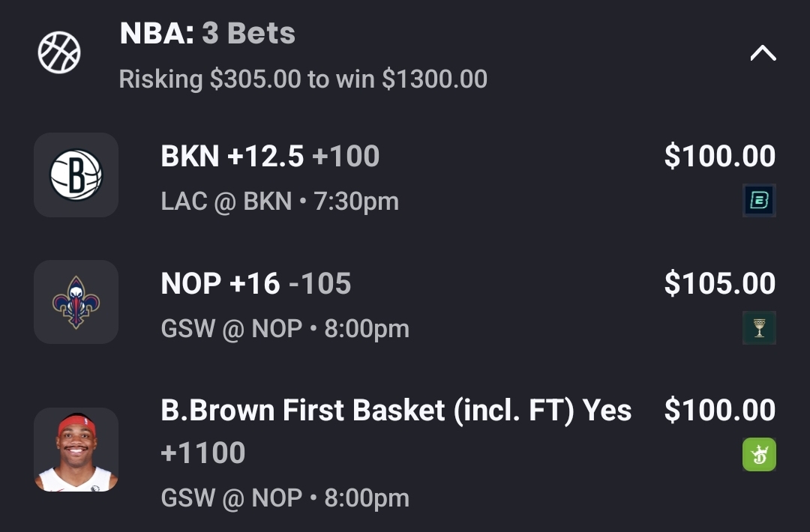The image size is (810, 532).
Task: Open B.Brown First Basket Yes bet
Action: [x=396, y=411]
